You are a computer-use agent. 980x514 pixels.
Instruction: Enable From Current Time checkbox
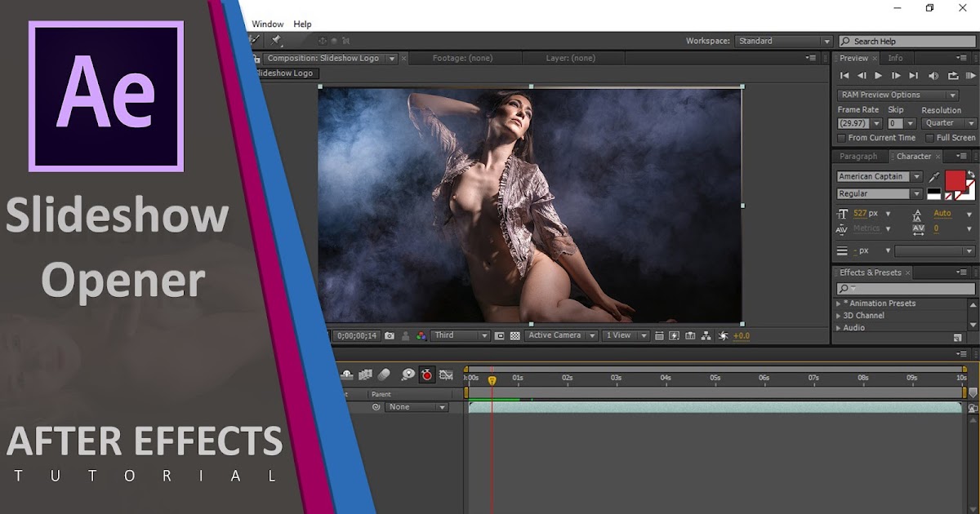click(842, 138)
